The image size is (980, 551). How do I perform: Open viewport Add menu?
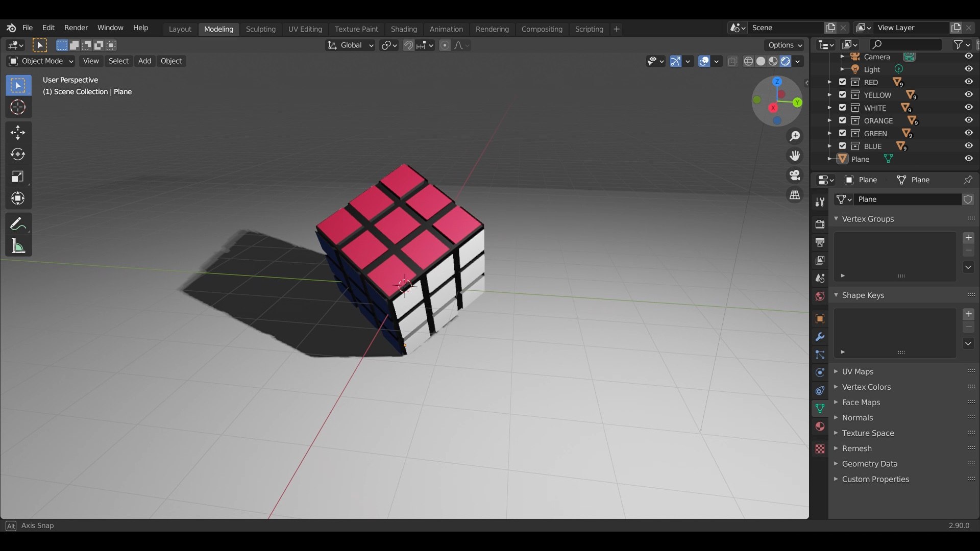point(145,61)
